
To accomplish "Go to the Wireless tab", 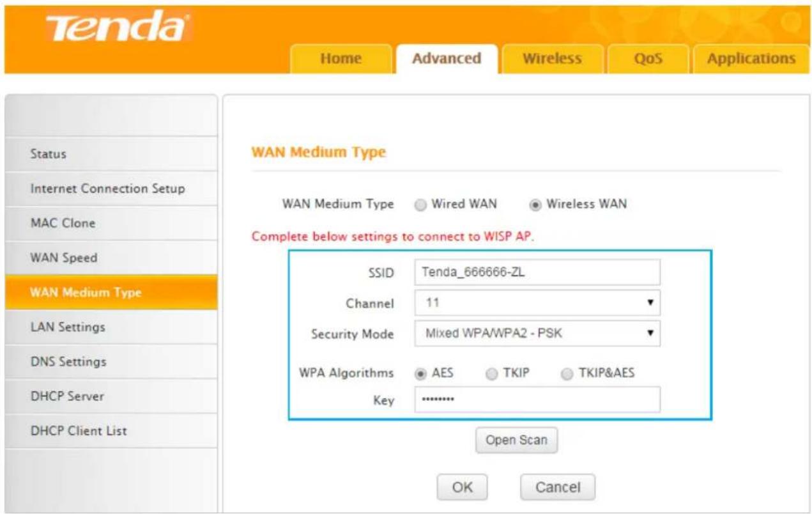I will click(552, 59).
